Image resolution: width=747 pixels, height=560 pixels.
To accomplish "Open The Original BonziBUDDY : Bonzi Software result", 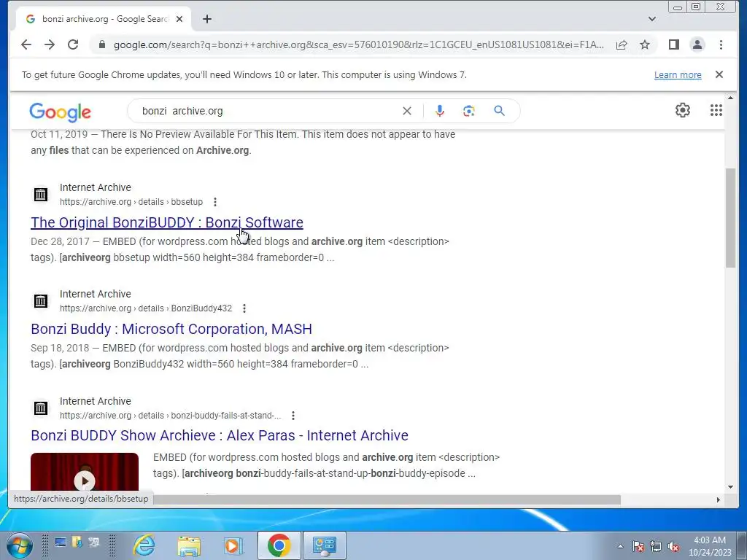I will pyautogui.click(x=167, y=222).
